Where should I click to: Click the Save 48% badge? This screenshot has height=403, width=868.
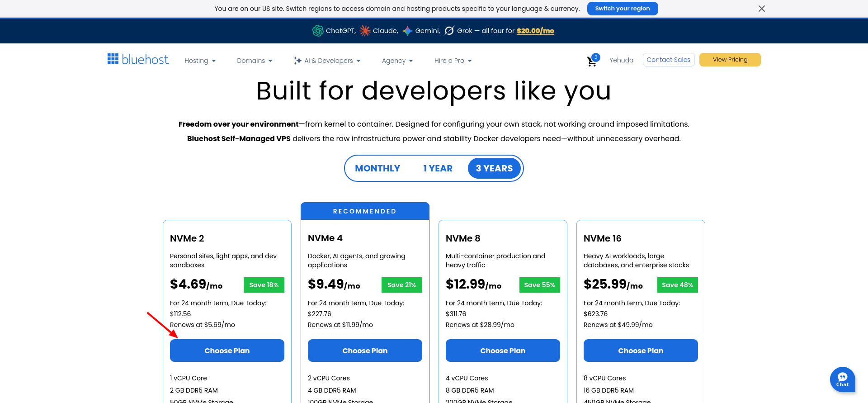(x=678, y=285)
